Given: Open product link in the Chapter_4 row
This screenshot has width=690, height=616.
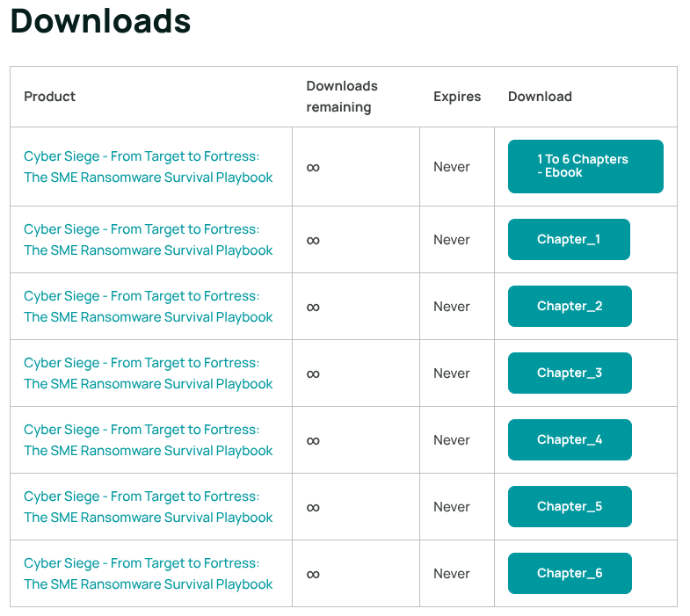Looking at the screenshot, I should point(149,440).
